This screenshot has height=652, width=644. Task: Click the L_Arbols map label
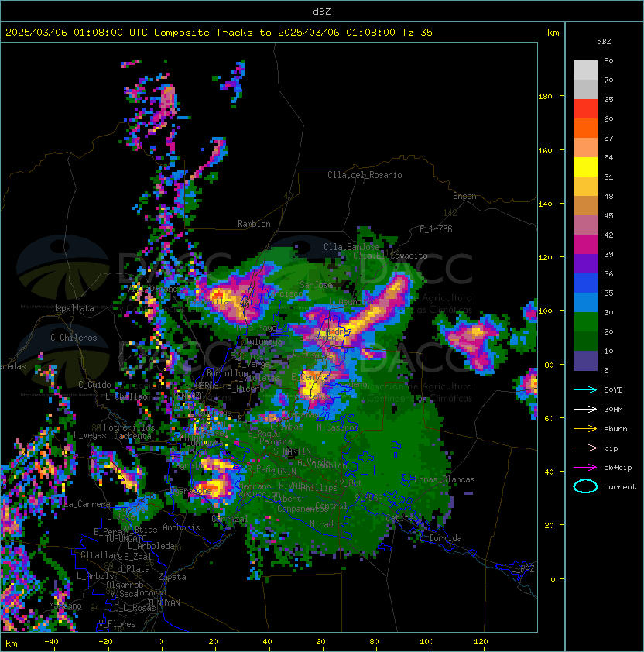pos(95,576)
